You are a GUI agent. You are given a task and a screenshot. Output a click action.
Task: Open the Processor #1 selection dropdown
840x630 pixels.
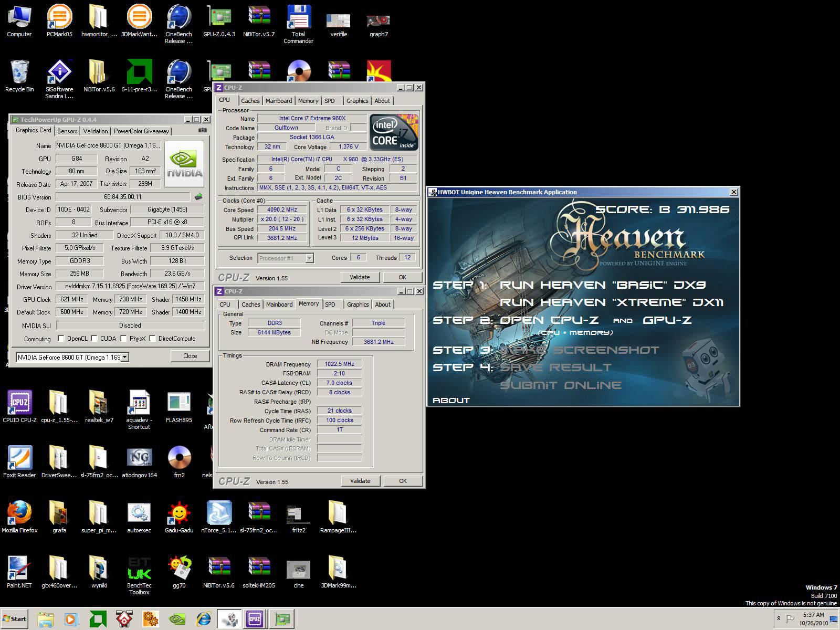point(309,258)
